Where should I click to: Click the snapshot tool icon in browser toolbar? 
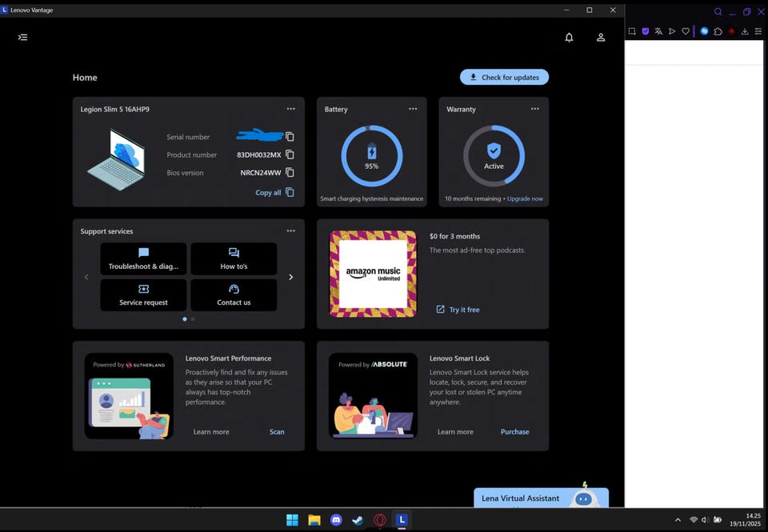[632, 31]
